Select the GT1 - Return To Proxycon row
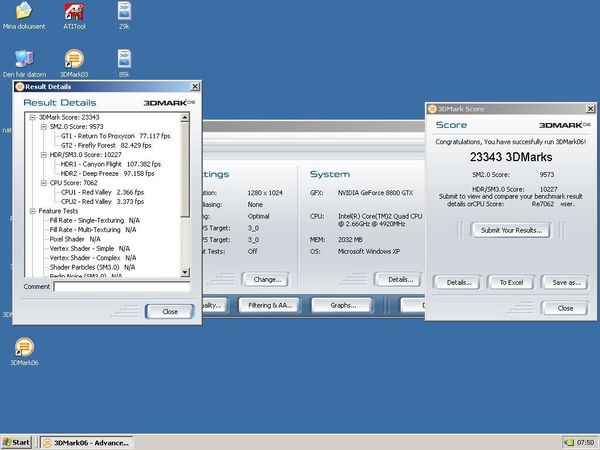The image size is (600, 450). click(115, 136)
